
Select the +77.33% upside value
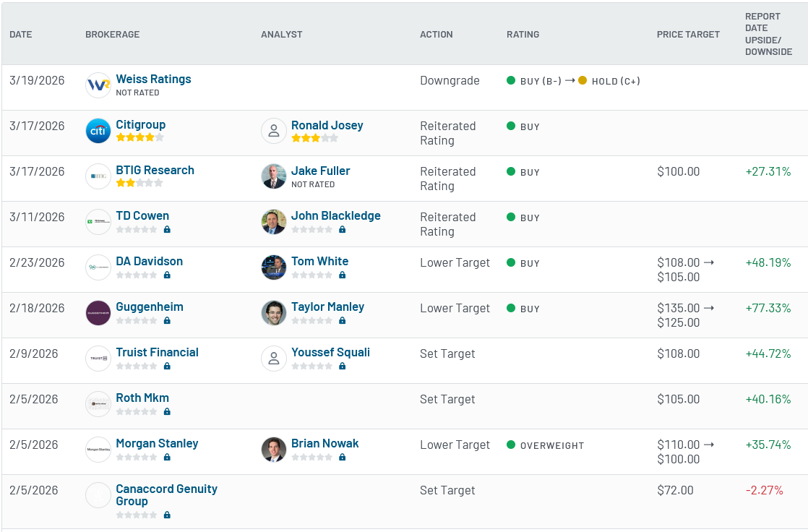pos(768,308)
